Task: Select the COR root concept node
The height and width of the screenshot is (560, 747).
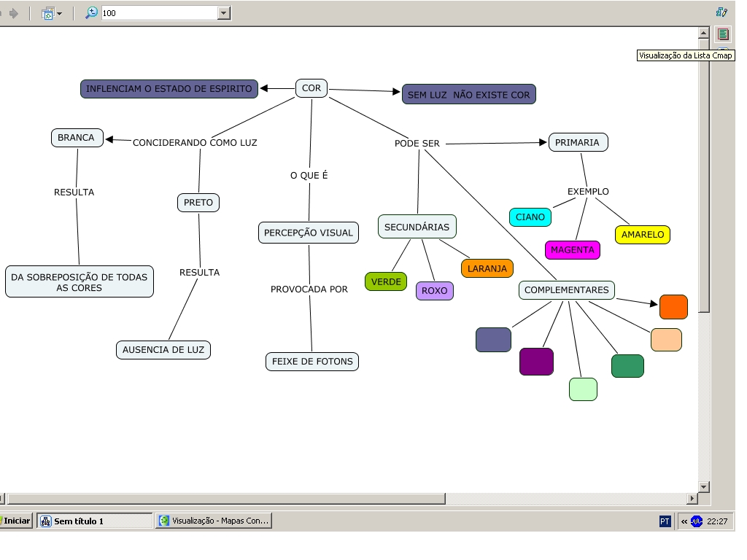Action: pyautogui.click(x=311, y=88)
